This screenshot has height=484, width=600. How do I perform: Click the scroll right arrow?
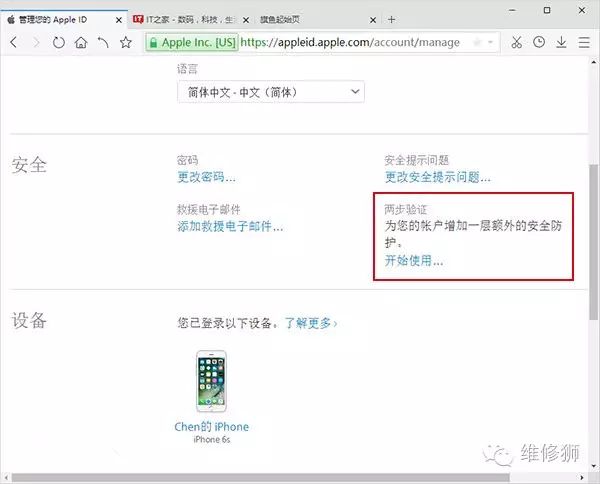[x=582, y=478]
